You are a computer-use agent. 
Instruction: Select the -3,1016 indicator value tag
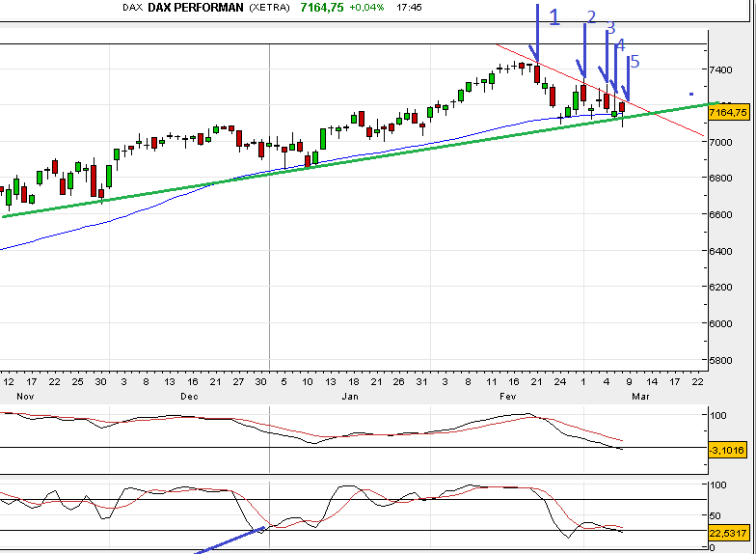727,450
